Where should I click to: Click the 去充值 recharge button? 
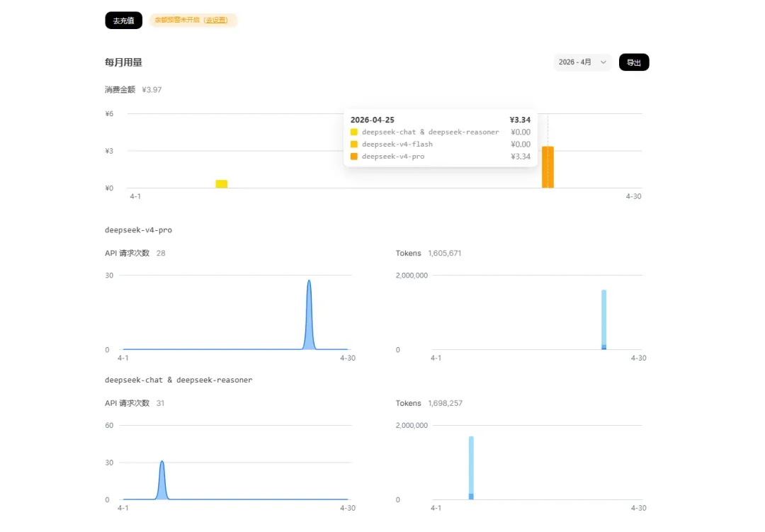pos(123,21)
